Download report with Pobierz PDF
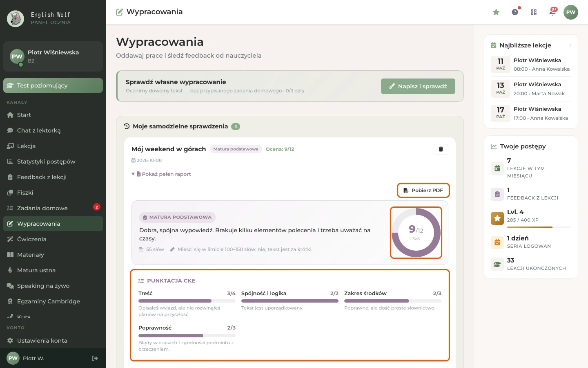This screenshot has width=588, height=368. tap(423, 191)
